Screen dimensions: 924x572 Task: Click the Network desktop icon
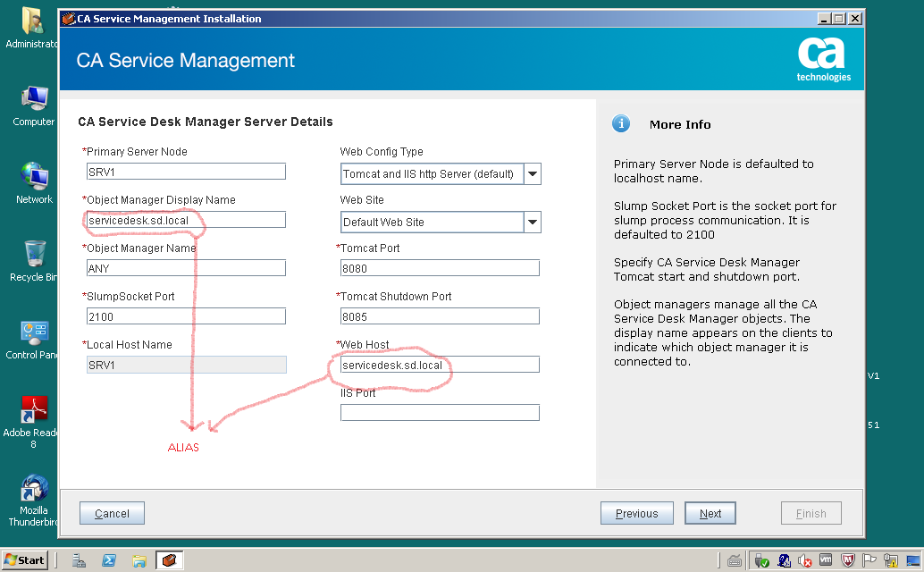pyautogui.click(x=34, y=178)
